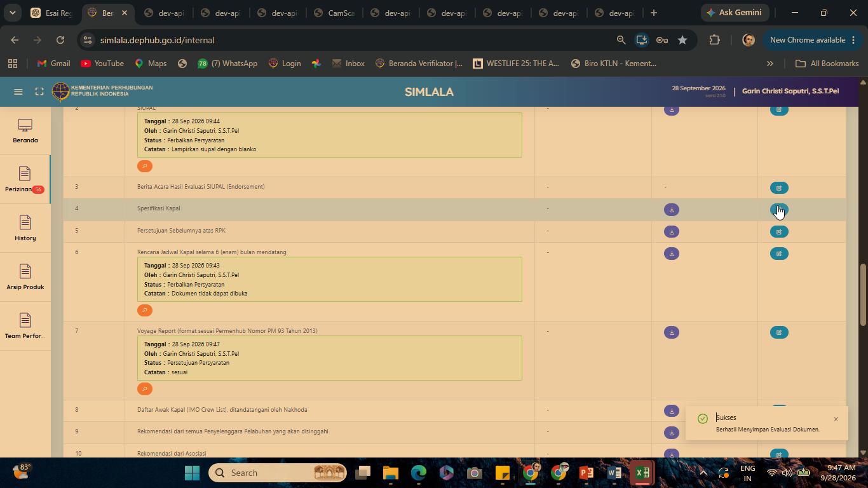Image resolution: width=868 pixels, height=488 pixels.
Task: Expand the Chrome tab search dropdown
Action: 13,13
